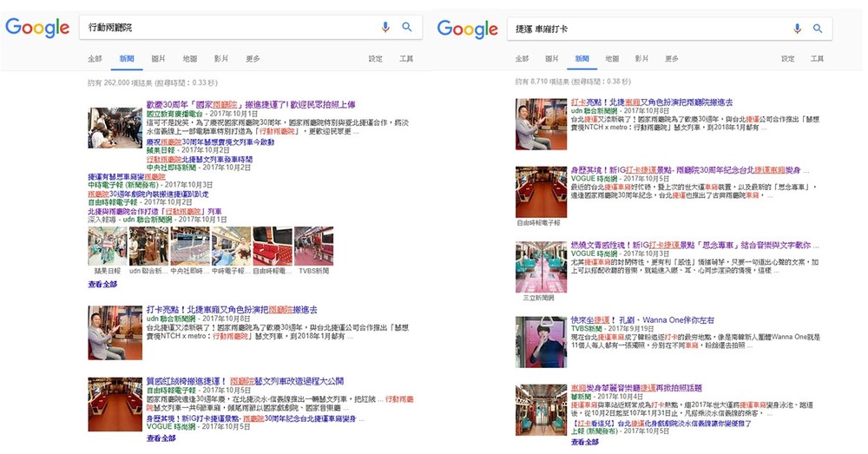Screen dimensions: 868x454
Task: Expand 更多 menu in right window
Action: point(672,59)
